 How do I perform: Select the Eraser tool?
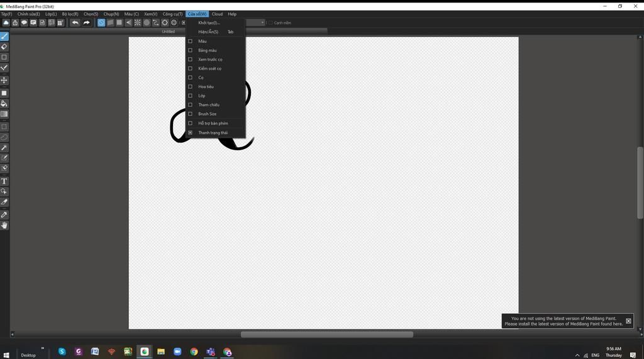[x=4, y=47]
